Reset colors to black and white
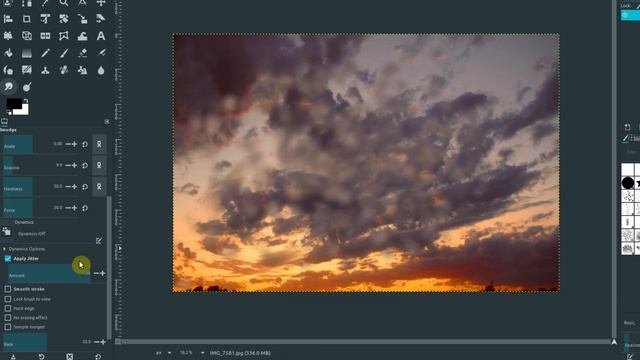 [x=9, y=113]
